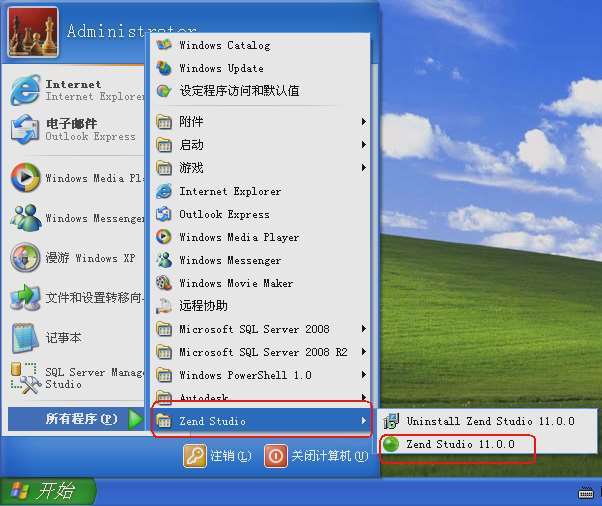Click the Microsoft SQL Server 2008 folder icon
602x506 pixels.
tap(164, 329)
